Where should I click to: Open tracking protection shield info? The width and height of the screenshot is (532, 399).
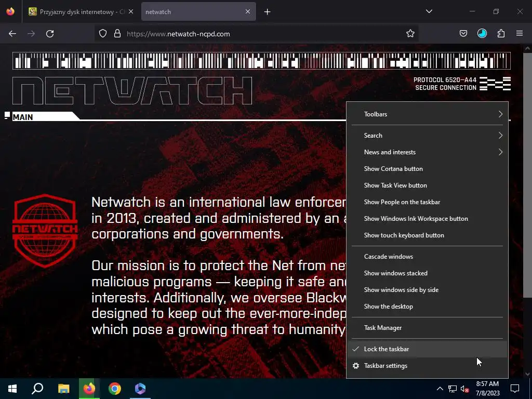[x=103, y=34]
